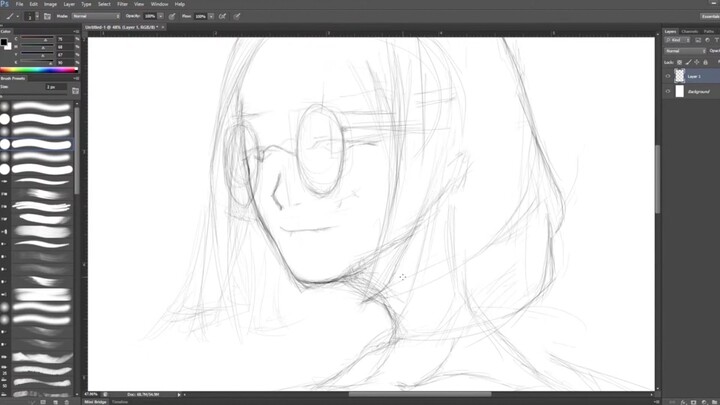The height and width of the screenshot is (405, 720).
Task: Click the Opacity 100% field
Action: tap(150, 16)
